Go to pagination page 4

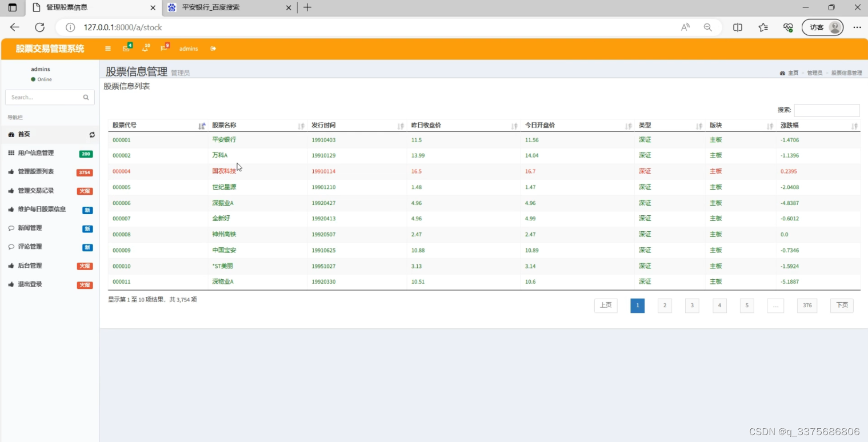pos(719,306)
